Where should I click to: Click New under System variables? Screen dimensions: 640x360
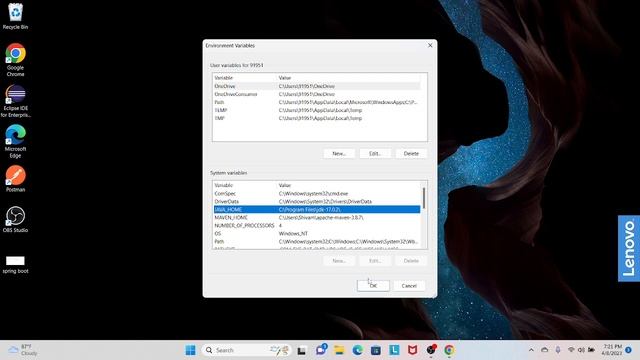click(x=339, y=260)
